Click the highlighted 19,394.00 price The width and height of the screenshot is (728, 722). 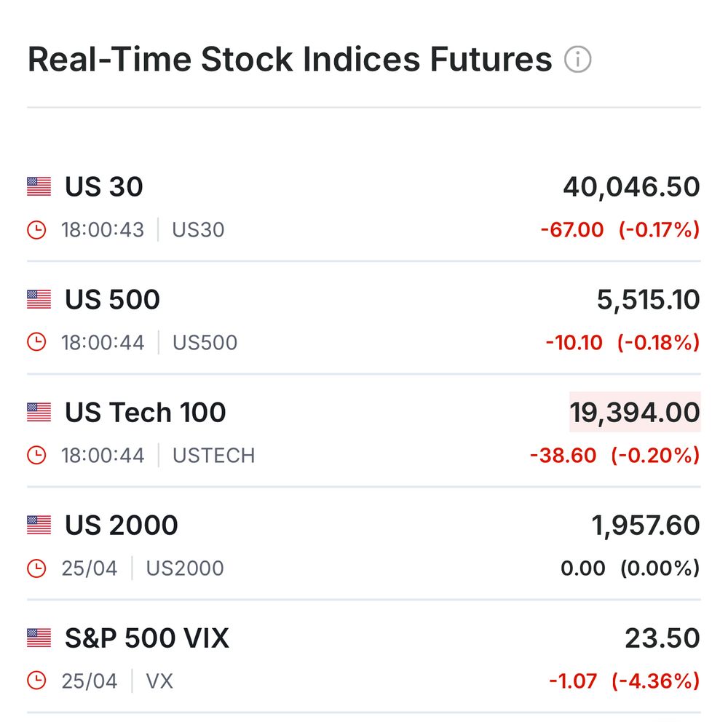[635, 412]
